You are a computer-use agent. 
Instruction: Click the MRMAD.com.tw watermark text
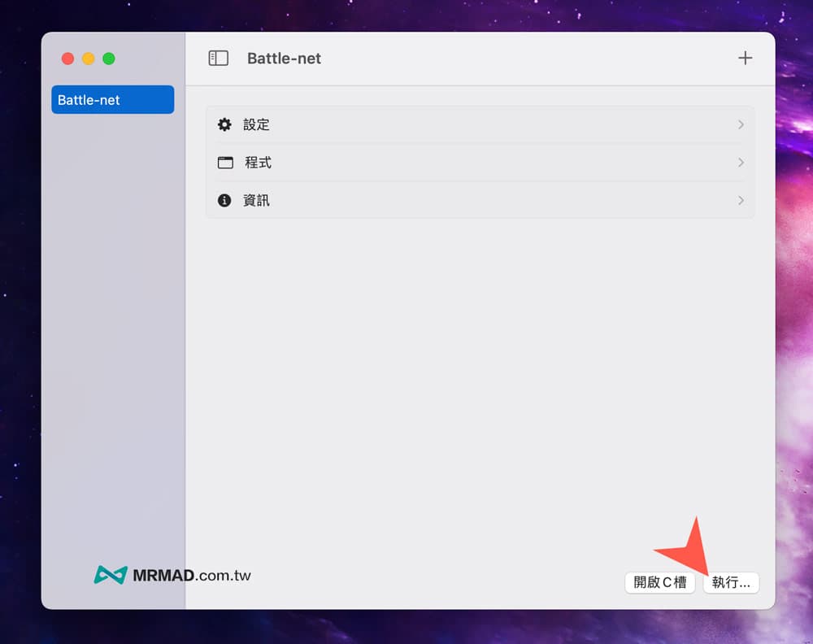pyautogui.click(x=192, y=576)
